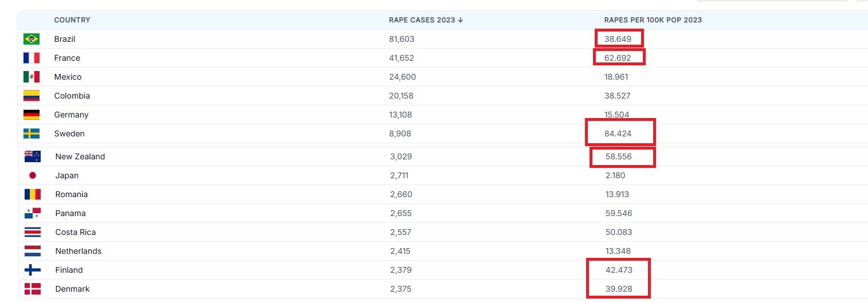The image size is (868, 302).
Task: Click France's case count 41,652
Action: coord(402,58)
